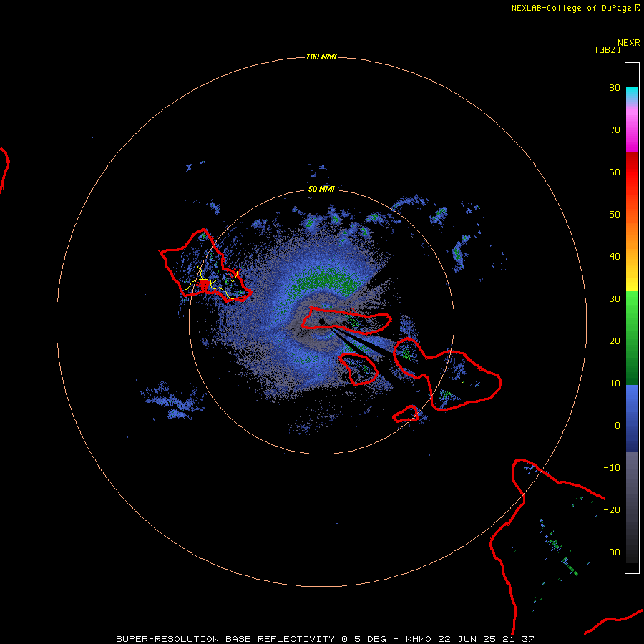This screenshot has width=644, height=644.
Task: Click the -30 value on the dBZ scale
Action: tap(612, 552)
